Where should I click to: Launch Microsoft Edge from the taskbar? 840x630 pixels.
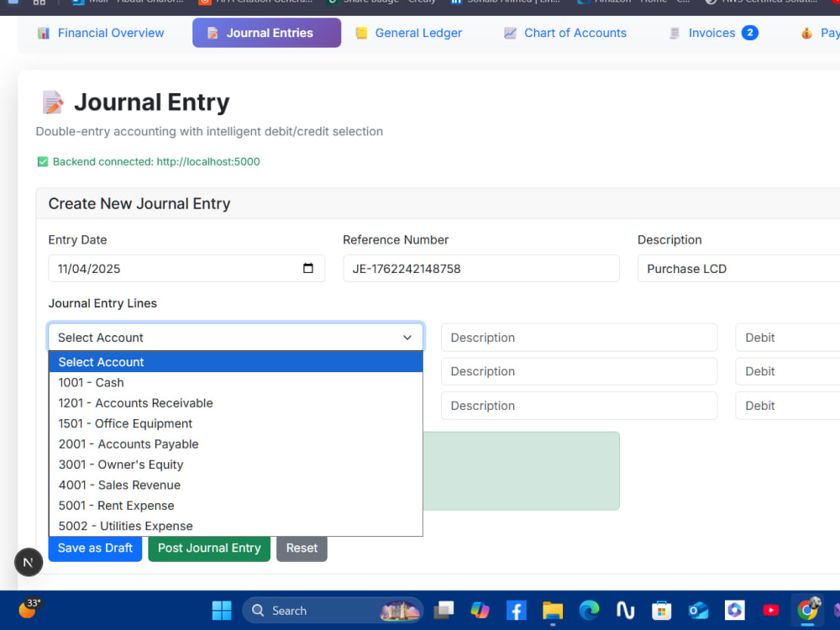pyautogui.click(x=589, y=610)
